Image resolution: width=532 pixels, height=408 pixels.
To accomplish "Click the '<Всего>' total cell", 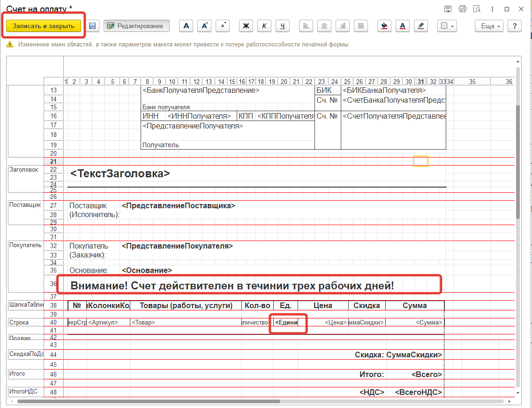I will point(415,374).
